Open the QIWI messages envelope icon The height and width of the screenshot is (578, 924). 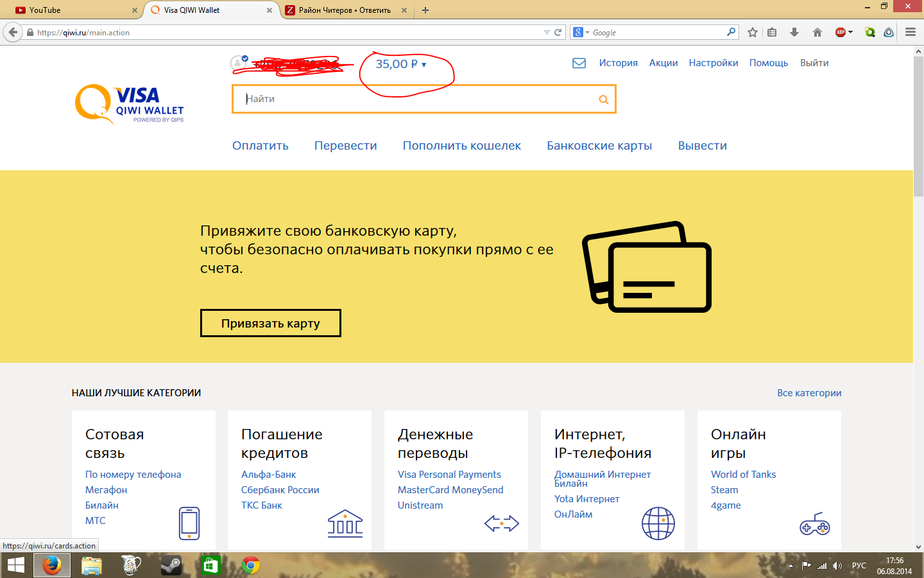579,63
